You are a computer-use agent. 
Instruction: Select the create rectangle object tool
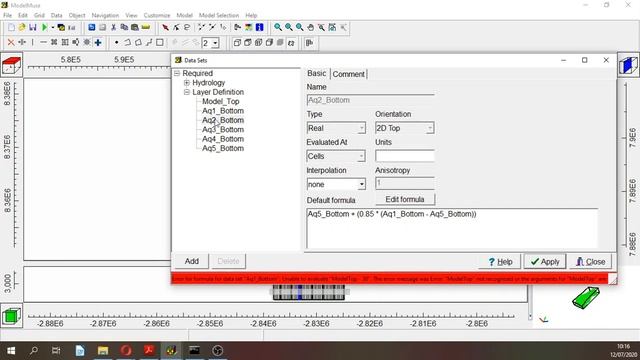pyautogui.click(x=160, y=42)
